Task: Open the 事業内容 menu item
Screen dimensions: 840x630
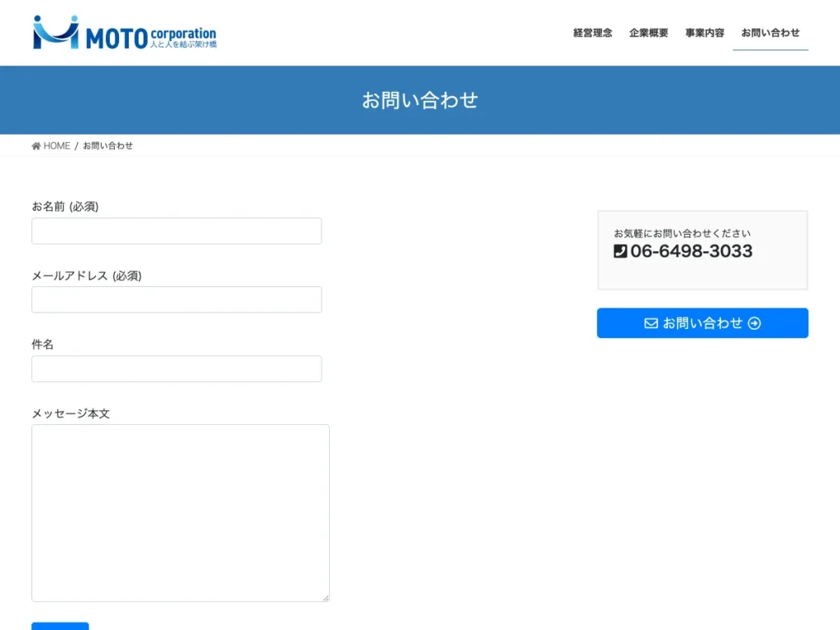Action: pos(705,33)
